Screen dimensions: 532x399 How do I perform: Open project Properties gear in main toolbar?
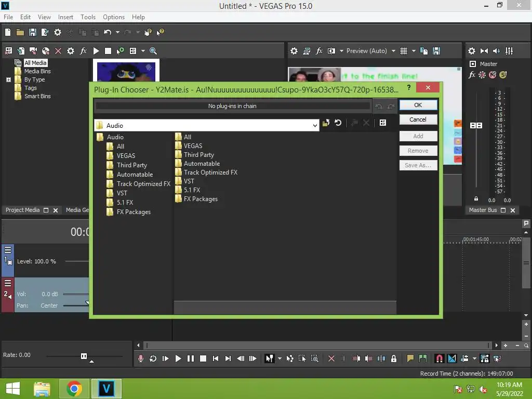coord(58,32)
